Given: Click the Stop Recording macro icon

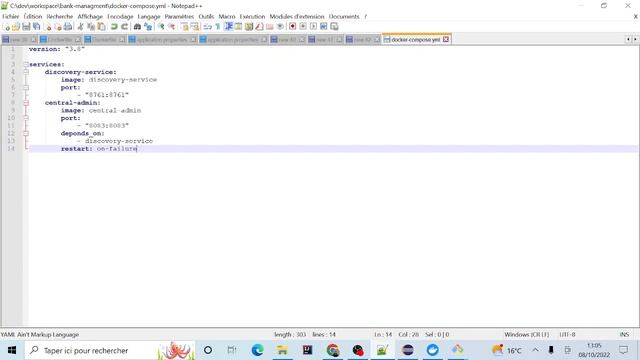Looking at the screenshot, I should 303,27.
